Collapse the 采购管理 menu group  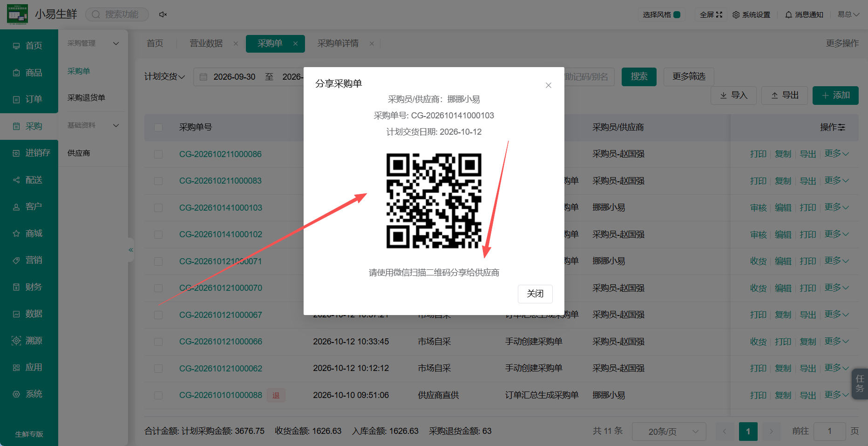[x=93, y=43]
